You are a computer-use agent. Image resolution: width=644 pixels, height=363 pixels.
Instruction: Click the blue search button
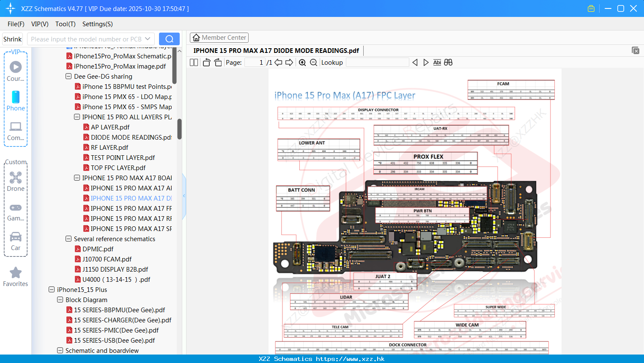click(x=169, y=39)
